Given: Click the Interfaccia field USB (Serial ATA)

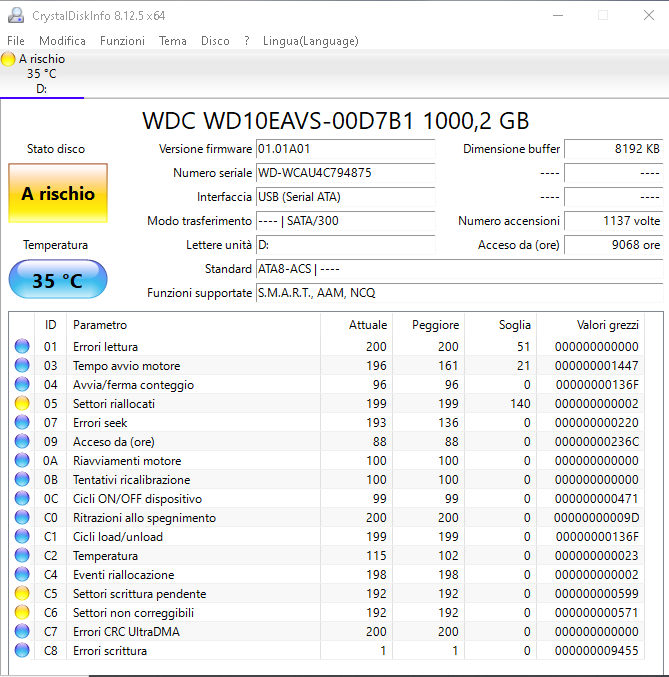Looking at the screenshot, I should 345,197.
